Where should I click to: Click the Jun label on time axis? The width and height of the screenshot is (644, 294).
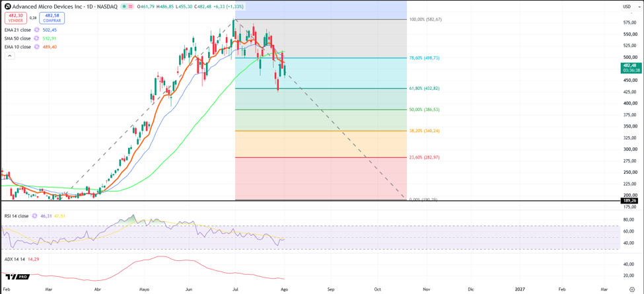click(x=189, y=289)
